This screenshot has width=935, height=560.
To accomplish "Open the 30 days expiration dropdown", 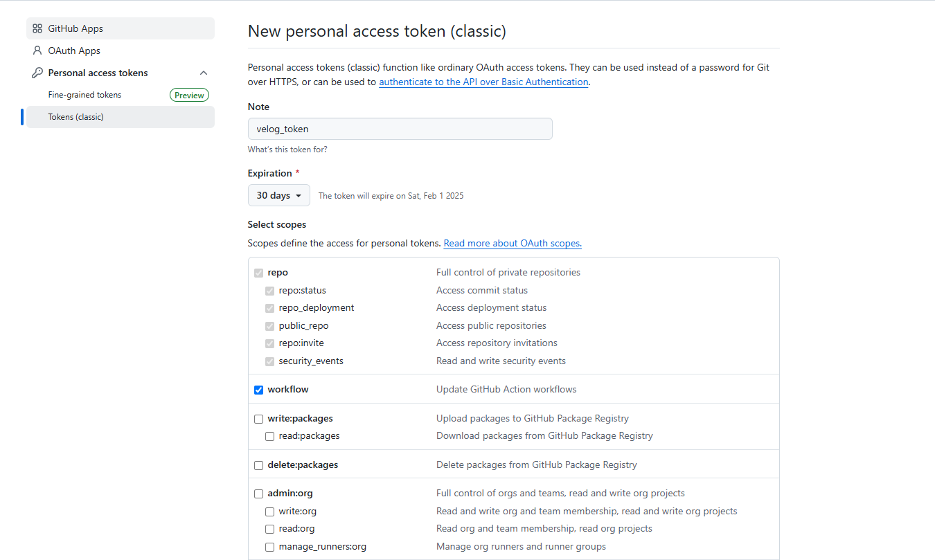I will click(279, 195).
